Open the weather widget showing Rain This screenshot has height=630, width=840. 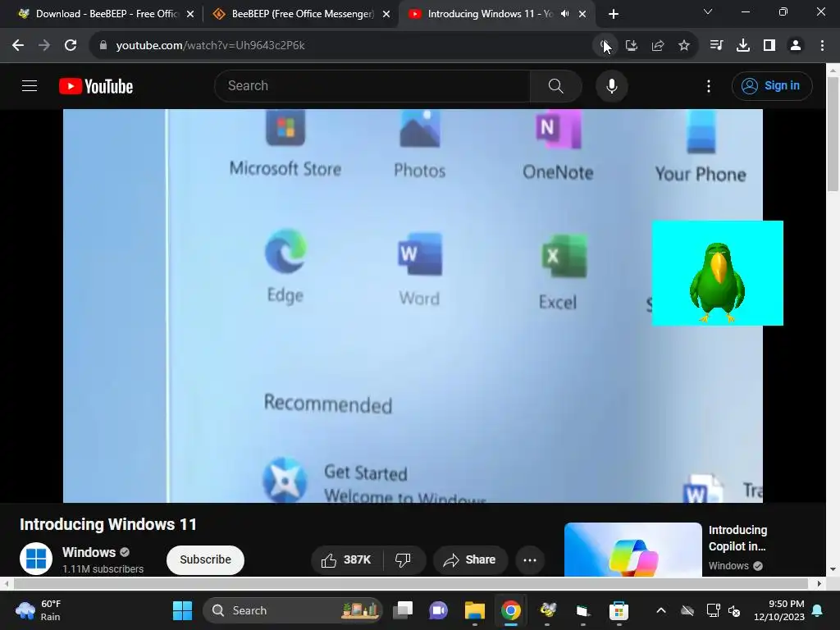39,610
